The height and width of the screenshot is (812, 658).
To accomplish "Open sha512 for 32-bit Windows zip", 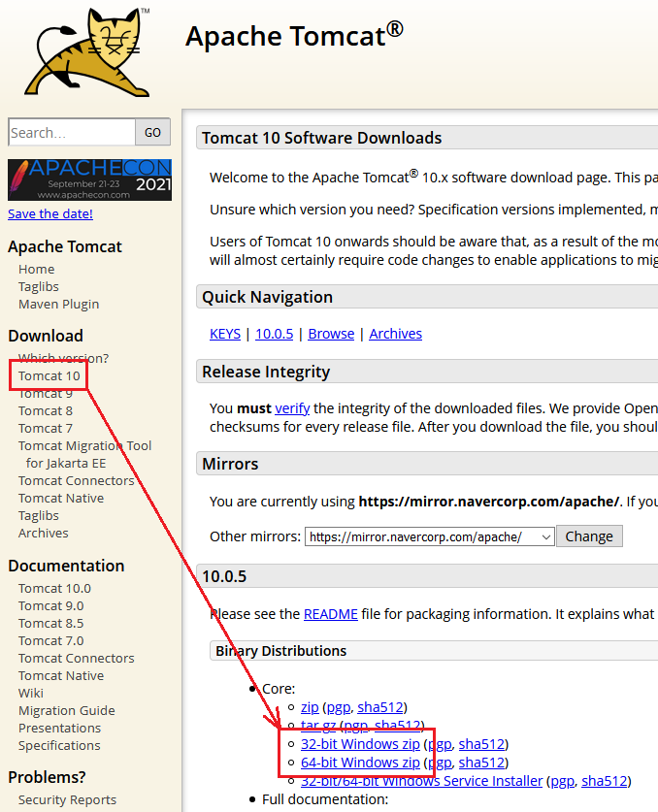I will [x=481, y=744].
